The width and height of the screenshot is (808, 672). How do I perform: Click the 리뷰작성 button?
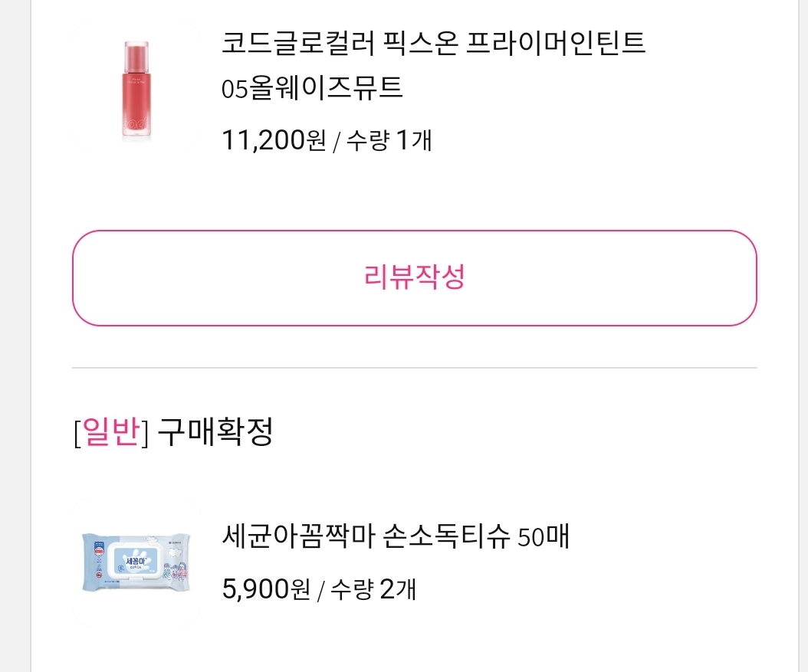(x=414, y=277)
